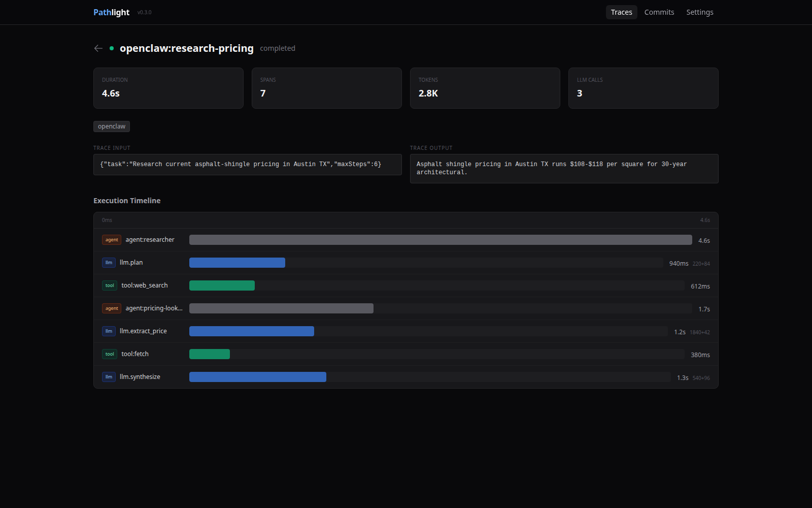
Task: Click the llm.plan span name
Action: click(131, 263)
